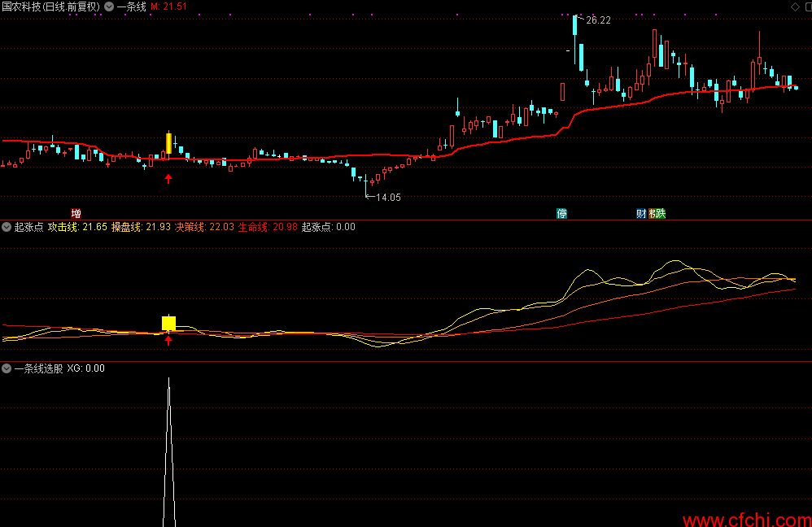Open the dropdown beside the 国农科技 title

(x=109, y=7)
